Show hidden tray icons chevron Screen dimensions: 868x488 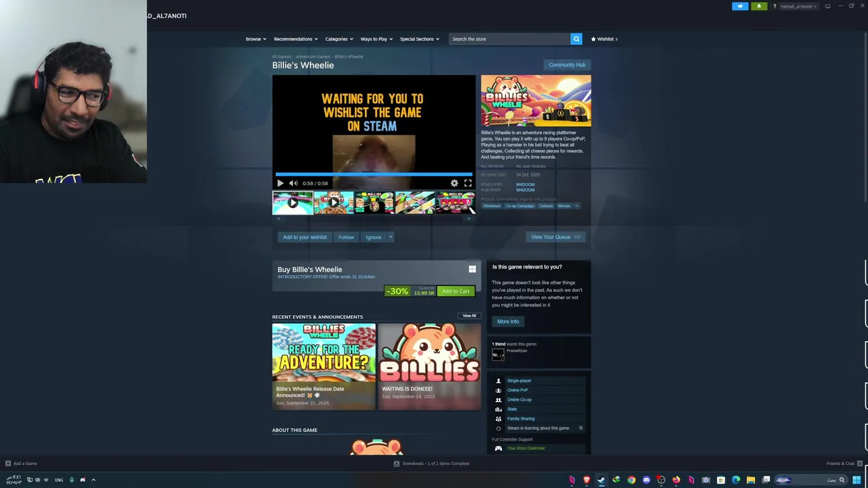tap(93, 480)
